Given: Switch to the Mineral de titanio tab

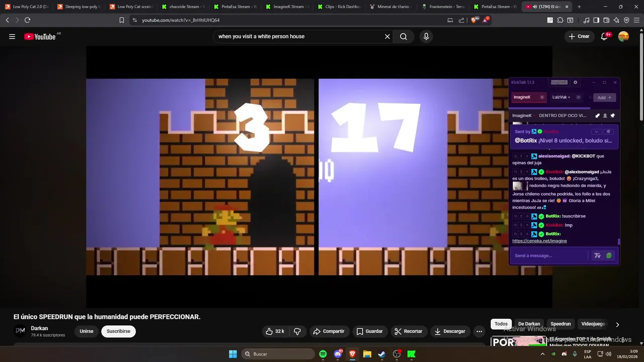Looking at the screenshot, I should coord(391,7).
